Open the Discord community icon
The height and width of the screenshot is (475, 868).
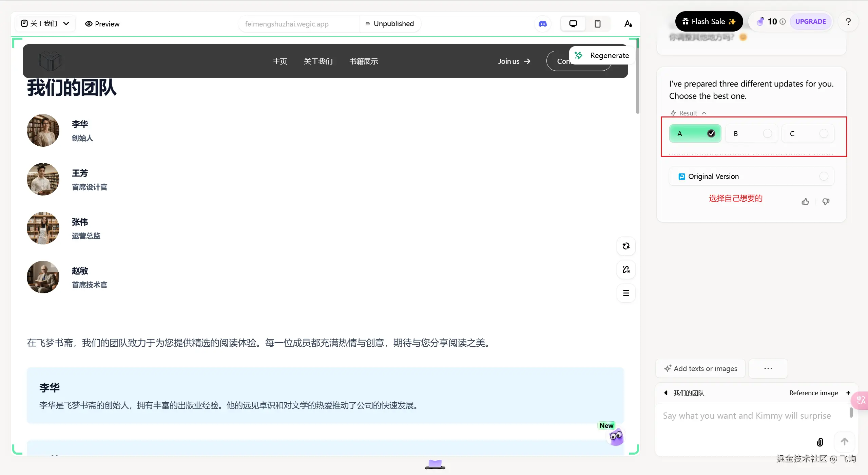click(x=543, y=24)
